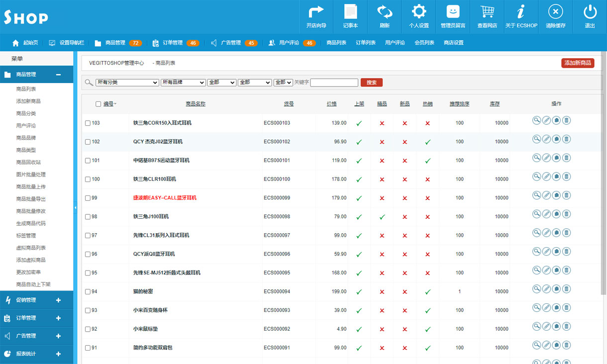
Task: Toggle the 精品 green checkmark for product 98
Action: coord(382,217)
